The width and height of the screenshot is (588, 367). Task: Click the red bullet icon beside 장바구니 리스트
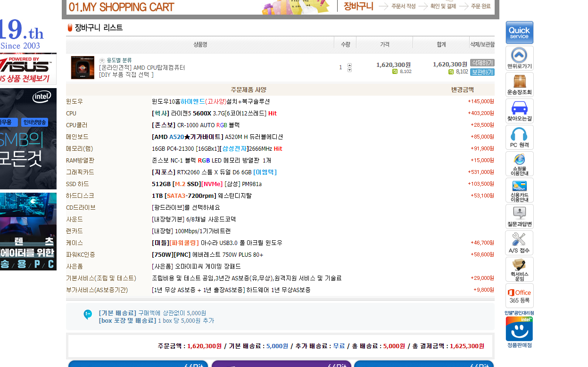click(x=70, y=28)
